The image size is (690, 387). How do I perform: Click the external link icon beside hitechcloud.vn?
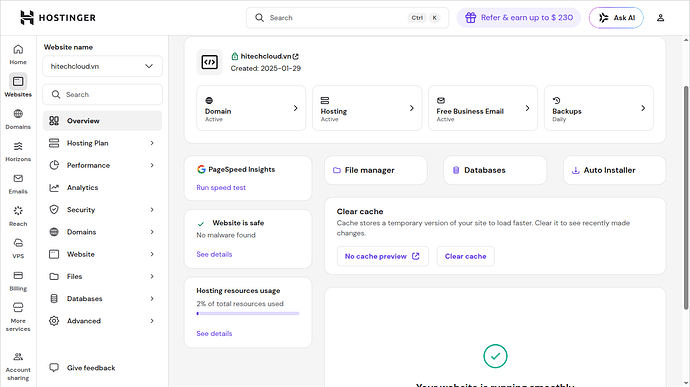(x=296, y=56)
